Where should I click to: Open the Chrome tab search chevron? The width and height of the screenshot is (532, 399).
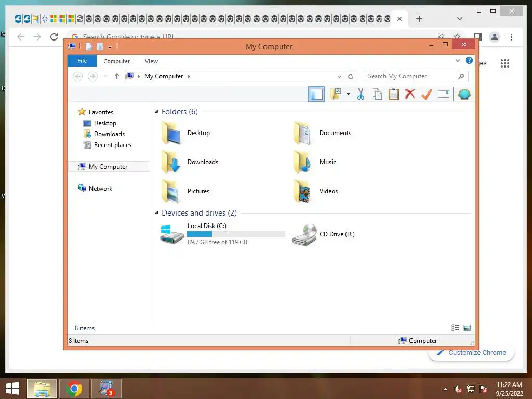[460, 19]
